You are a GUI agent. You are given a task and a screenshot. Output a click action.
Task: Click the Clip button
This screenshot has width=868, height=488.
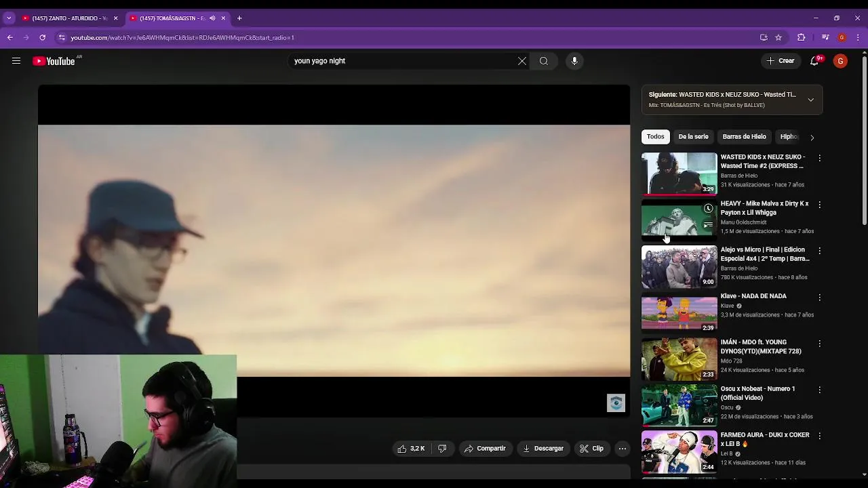click(591, 449)
